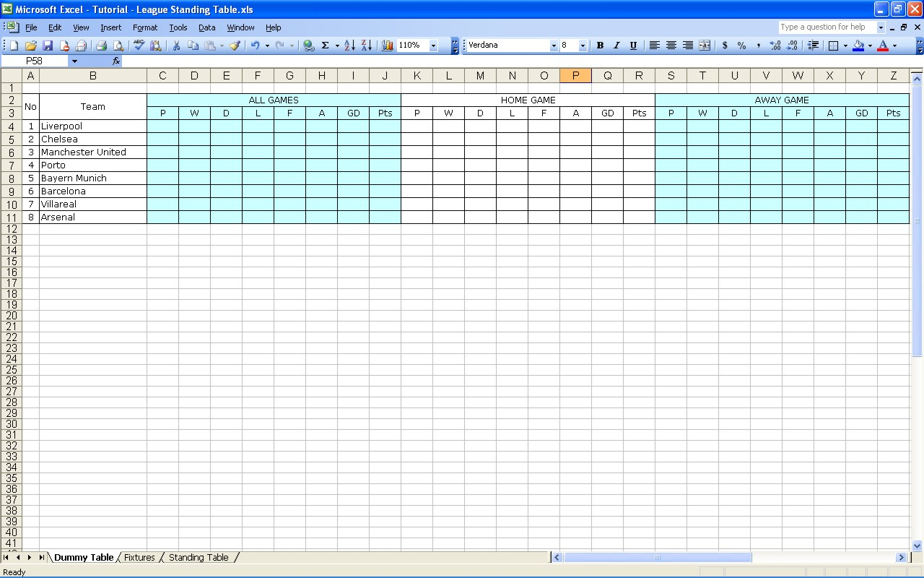Switch to the Fixtures sheet tab

tap(139, 558)
